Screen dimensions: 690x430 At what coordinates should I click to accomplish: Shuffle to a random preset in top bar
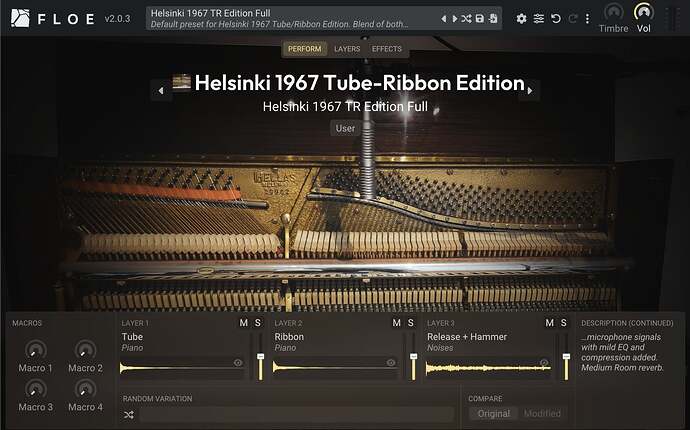click(x=466, y=18)
